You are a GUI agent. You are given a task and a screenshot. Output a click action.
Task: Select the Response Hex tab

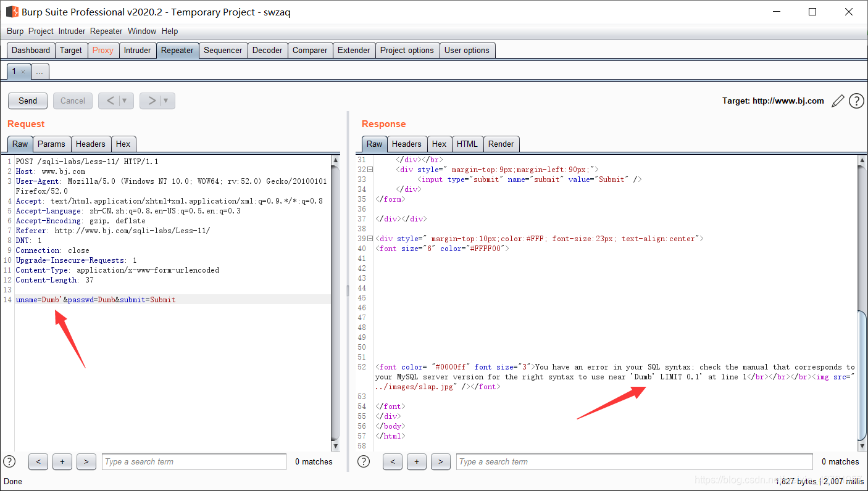(x=439, y=144)
